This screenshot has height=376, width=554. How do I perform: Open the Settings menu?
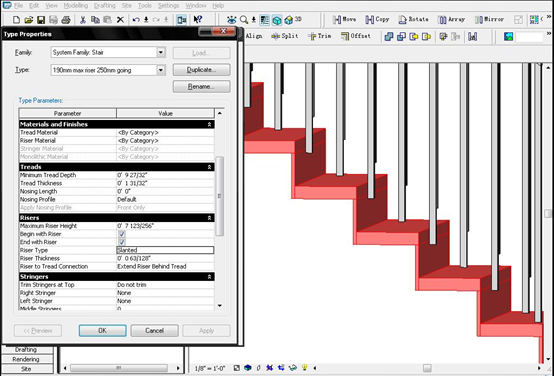pos(168,6)
